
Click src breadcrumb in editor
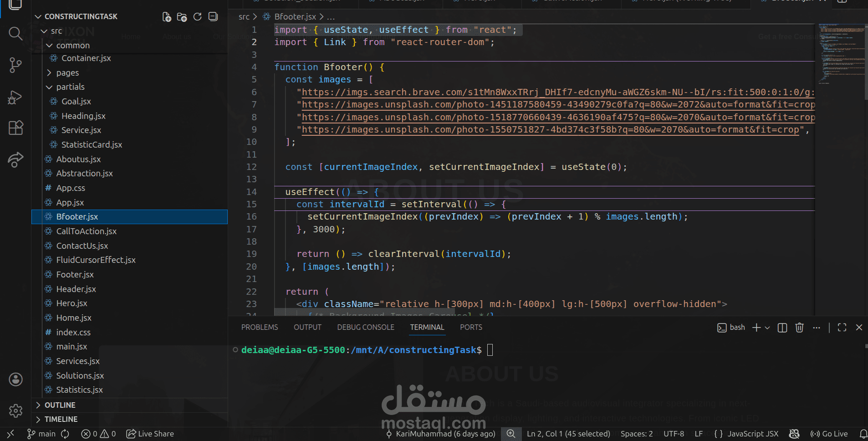[244, 17]
